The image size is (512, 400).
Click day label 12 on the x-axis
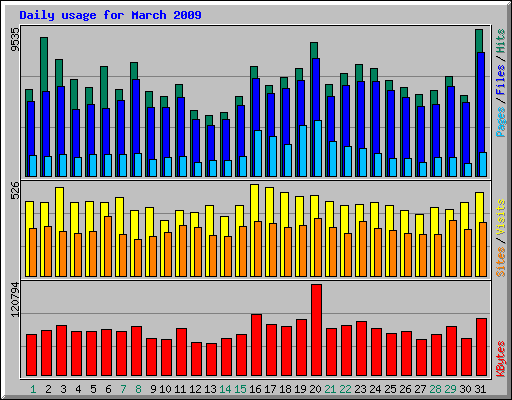195,389
